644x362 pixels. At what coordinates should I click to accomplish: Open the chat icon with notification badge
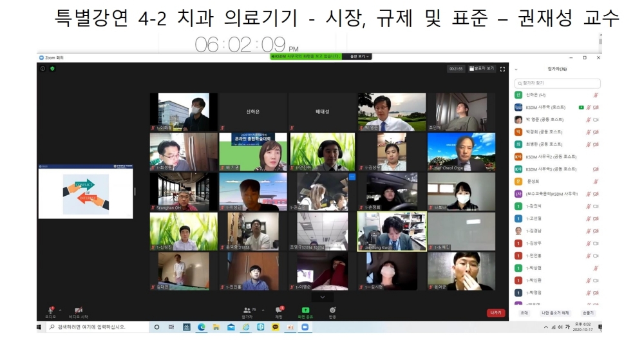pyautogui.click(x=279, y=310)
